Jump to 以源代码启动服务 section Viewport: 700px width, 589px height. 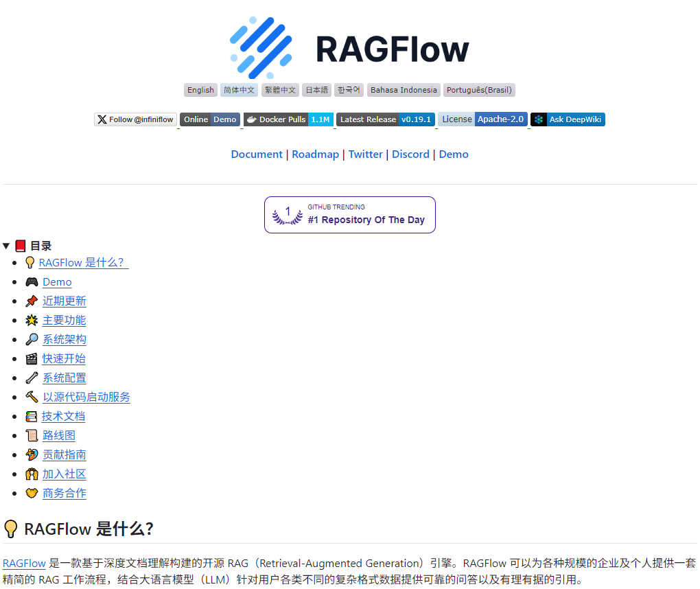pyautogui.click(x=86, y=397)
